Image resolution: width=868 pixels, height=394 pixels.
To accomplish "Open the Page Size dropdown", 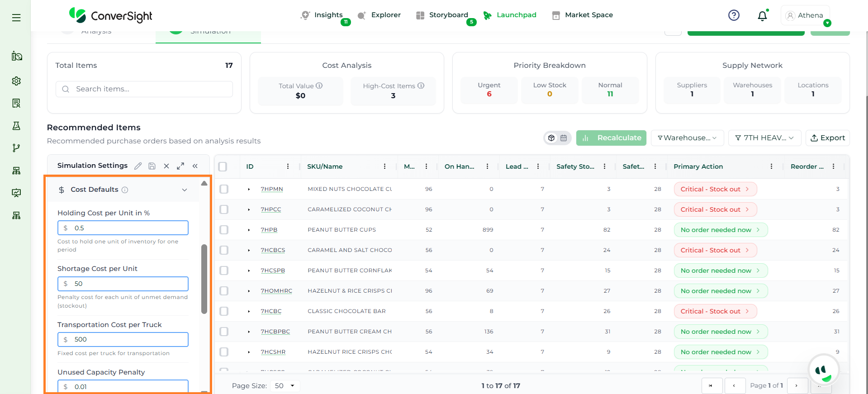I will pyautogui.click(x=285, y=386).
